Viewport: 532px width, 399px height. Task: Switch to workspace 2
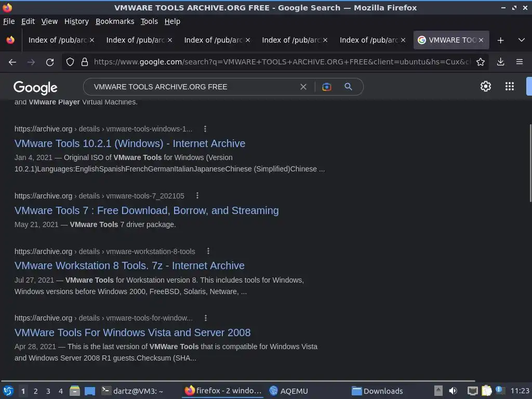[x=36, y=391]
